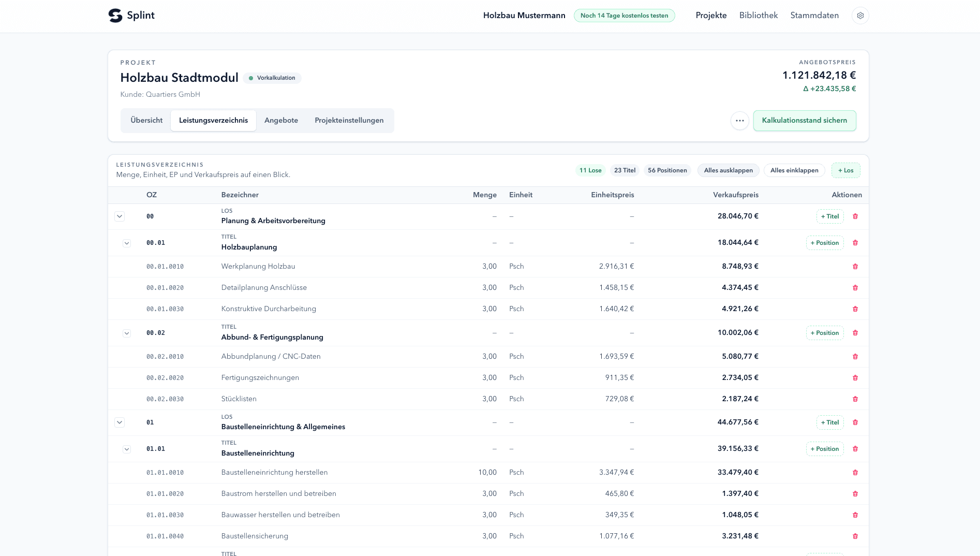Delete the Baustellensicherung position
The image size is (980, 556).
855,536
